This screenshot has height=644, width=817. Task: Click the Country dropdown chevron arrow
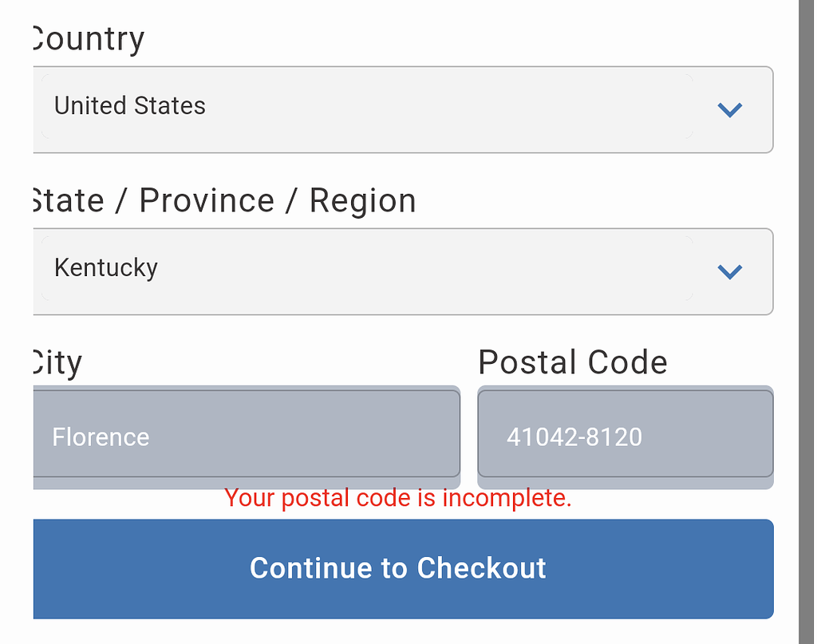point(730,109)
